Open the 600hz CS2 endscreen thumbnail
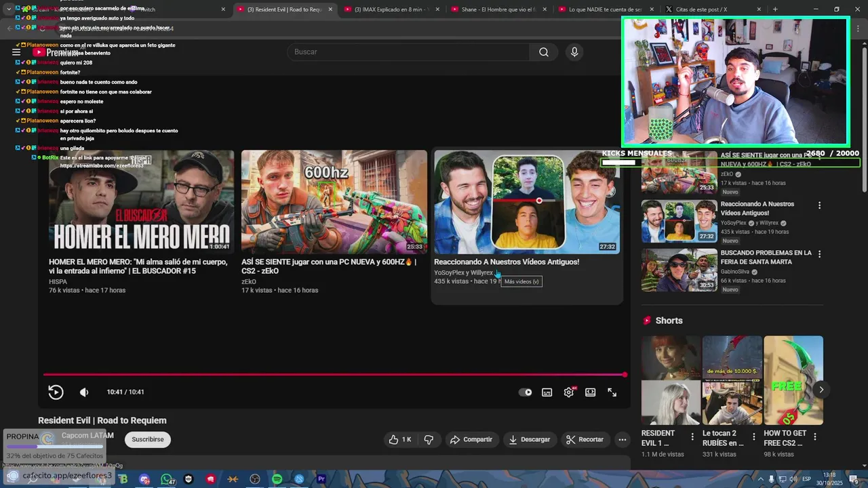 click(x=334, y=202)
